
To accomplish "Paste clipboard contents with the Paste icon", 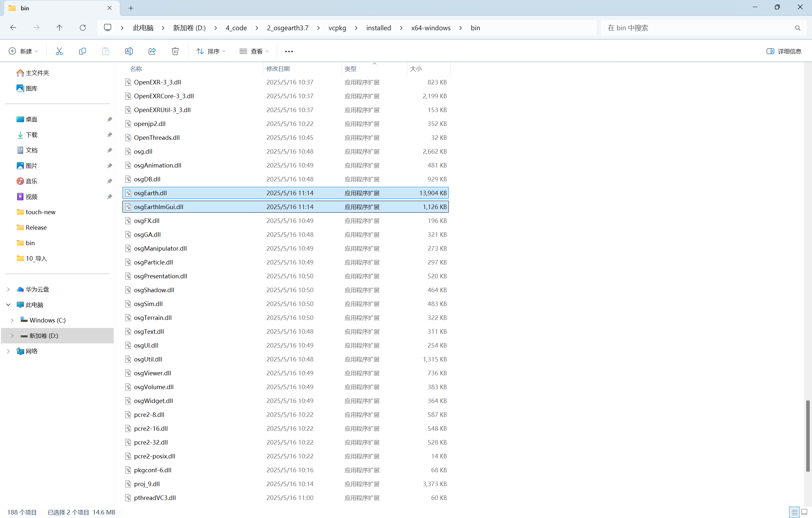I will pyautogui.click(x=106, y=51).
